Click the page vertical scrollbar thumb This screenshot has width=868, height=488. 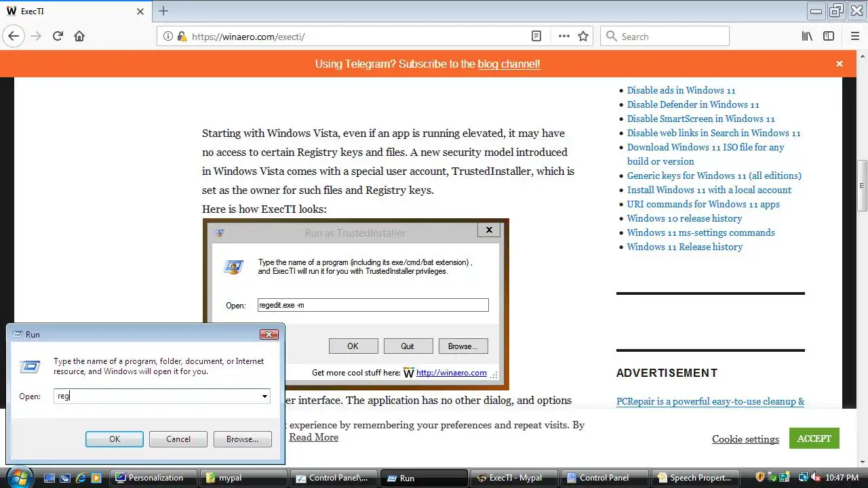[x=862, y=185]
